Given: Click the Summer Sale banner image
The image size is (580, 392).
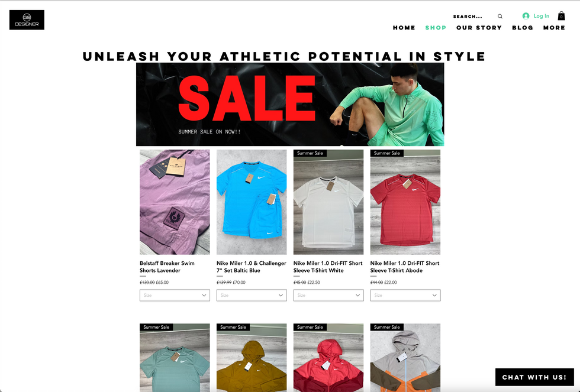Looking at the screenshot, I should click(290, 104).
